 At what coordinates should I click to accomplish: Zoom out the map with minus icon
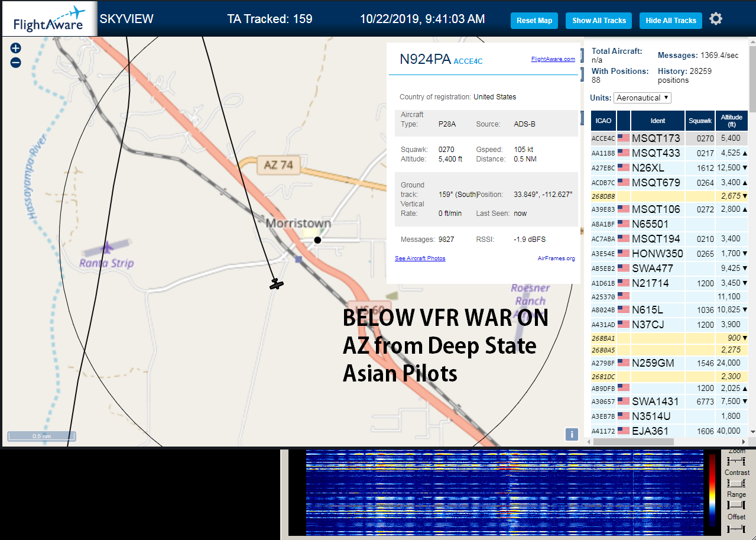[16, 62]
